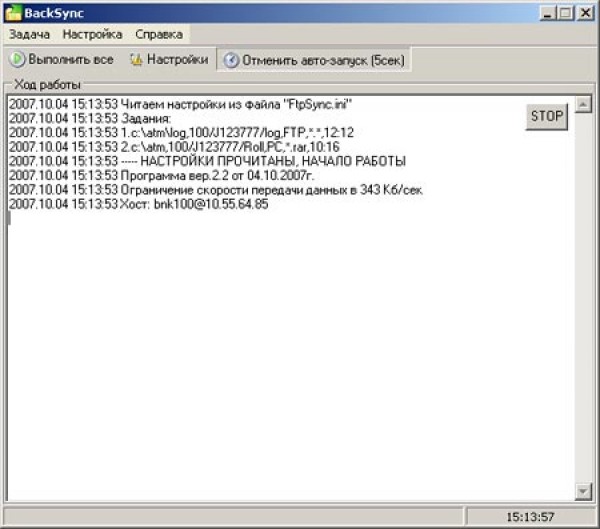Run all tasks via Выполнить все label

coord(71,59)
